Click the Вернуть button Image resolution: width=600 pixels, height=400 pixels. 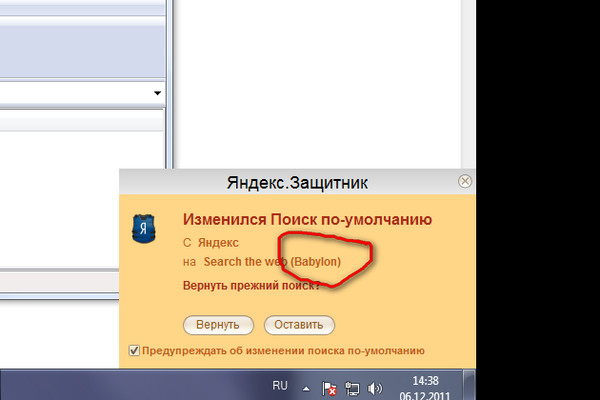(218, 325)
